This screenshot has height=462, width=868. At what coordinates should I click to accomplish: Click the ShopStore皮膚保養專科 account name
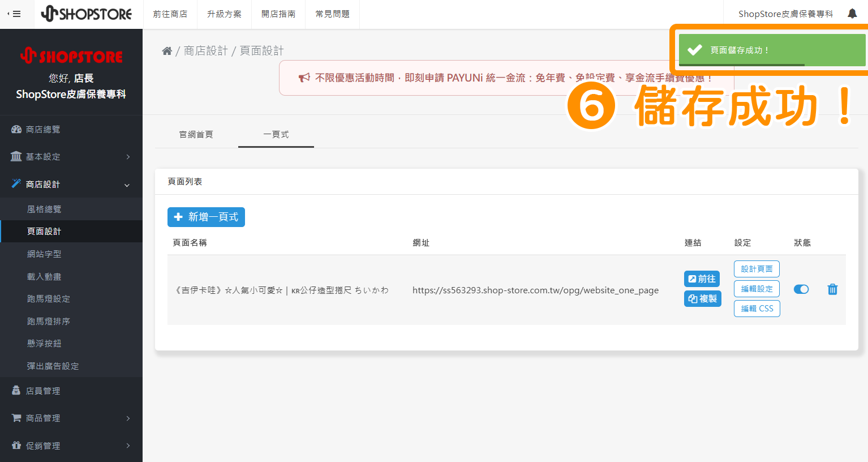785,14
